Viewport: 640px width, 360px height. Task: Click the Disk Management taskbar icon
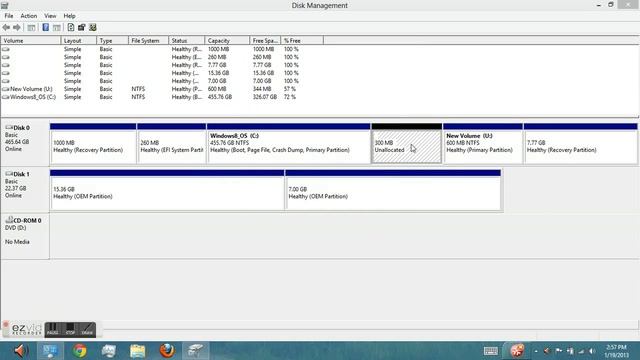click(196, 351)
